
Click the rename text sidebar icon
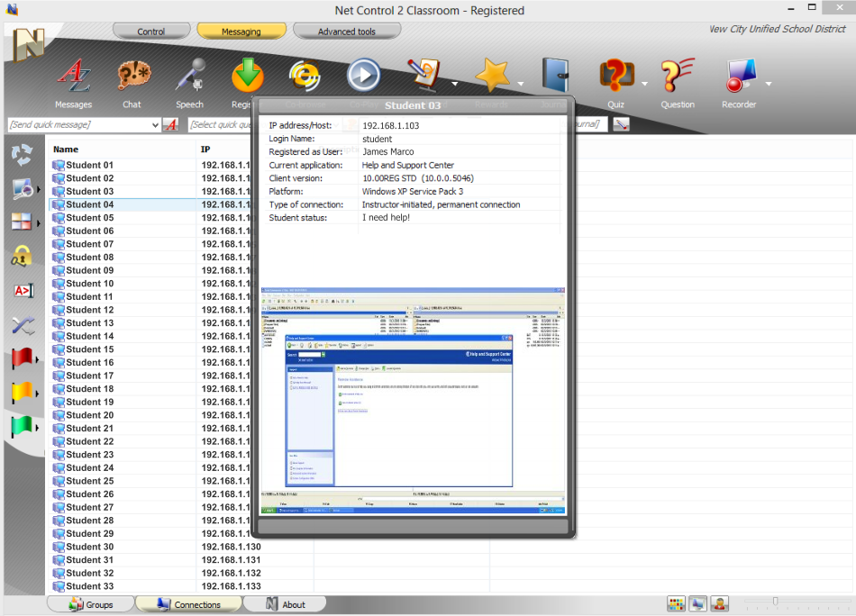23,291
